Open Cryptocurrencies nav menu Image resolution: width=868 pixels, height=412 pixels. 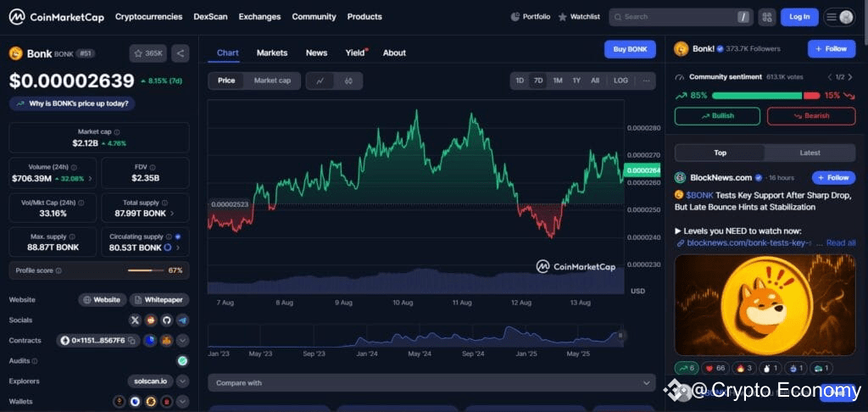149,17
